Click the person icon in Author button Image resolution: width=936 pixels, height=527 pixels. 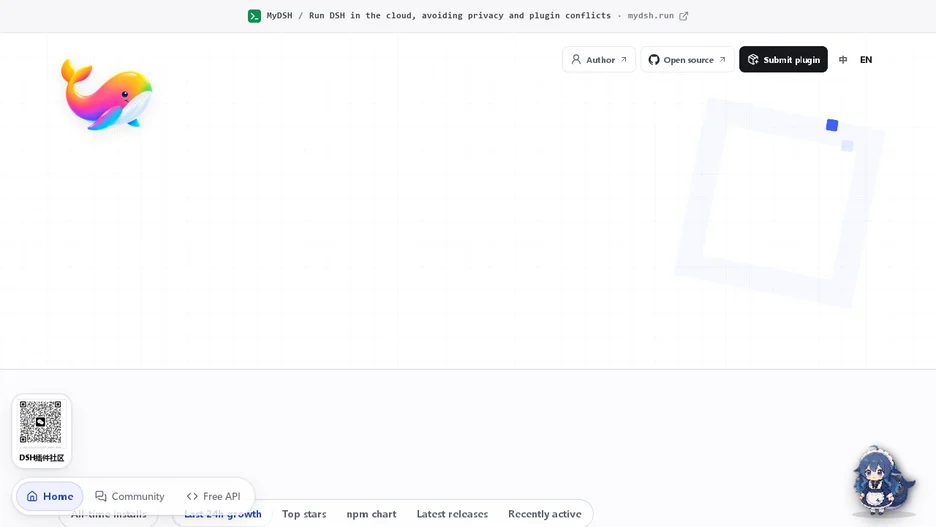576,59
